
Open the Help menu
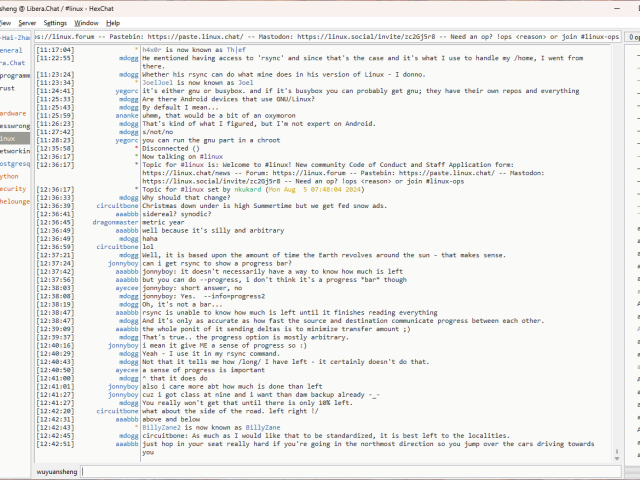113,22
